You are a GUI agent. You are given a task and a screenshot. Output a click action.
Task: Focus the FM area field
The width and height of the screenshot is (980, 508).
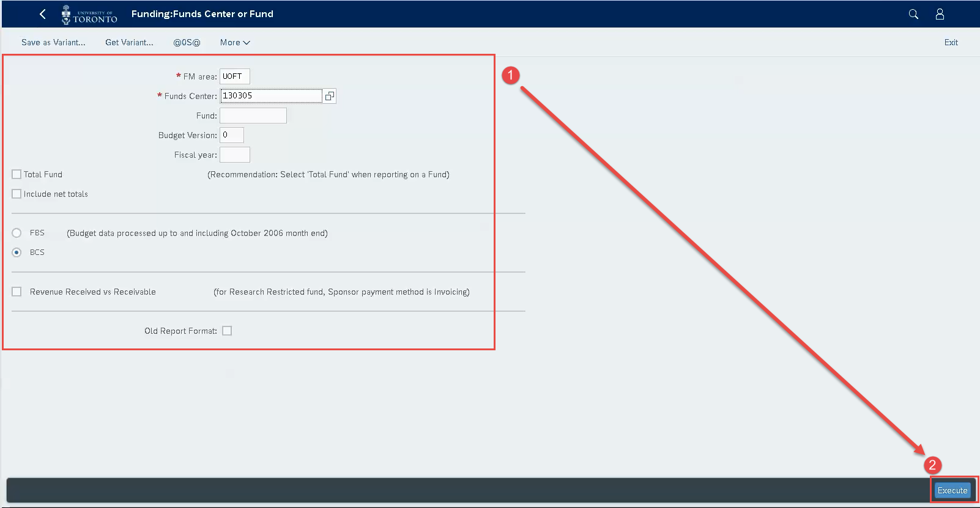point(235,76)
